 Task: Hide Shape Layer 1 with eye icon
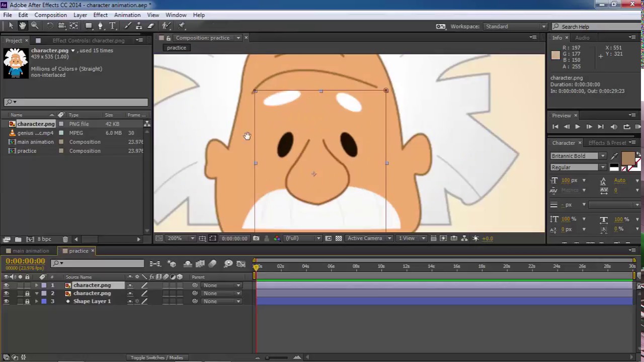click(6, 301)
